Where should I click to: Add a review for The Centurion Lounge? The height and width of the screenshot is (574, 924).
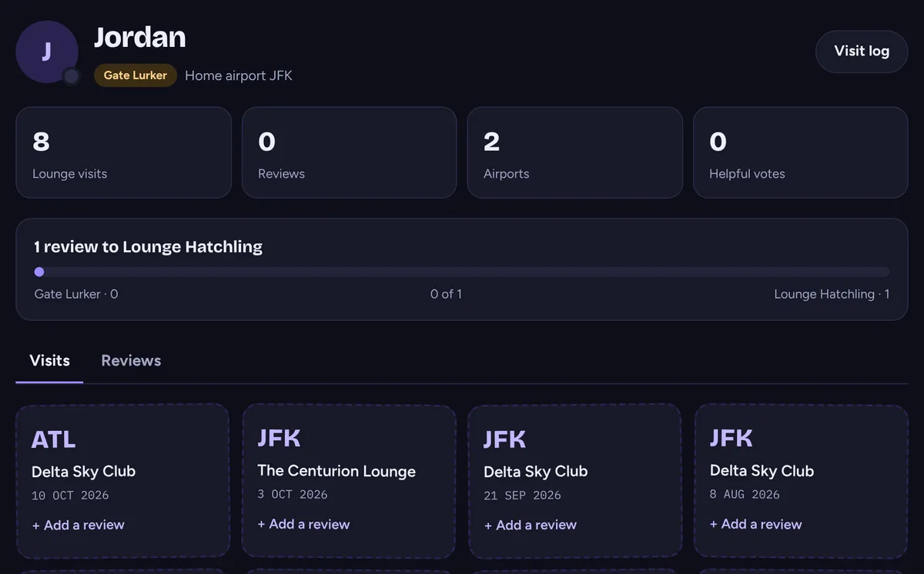303,524
